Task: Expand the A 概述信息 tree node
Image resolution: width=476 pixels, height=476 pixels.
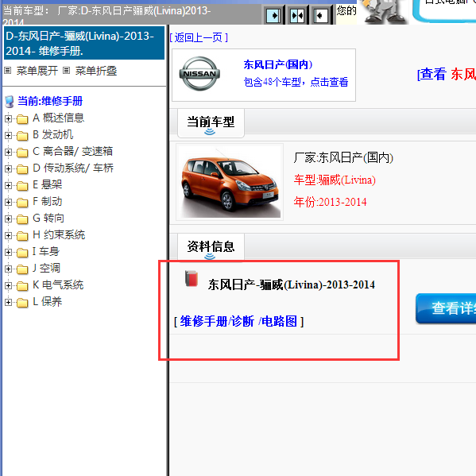Action: [x=8, y=118]
